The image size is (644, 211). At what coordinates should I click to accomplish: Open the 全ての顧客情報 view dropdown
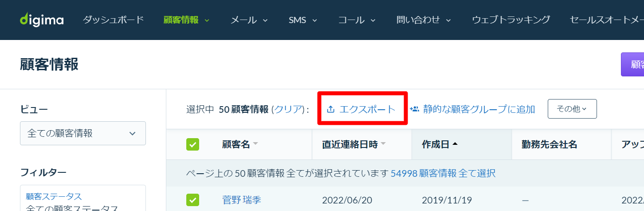point(83,133)
